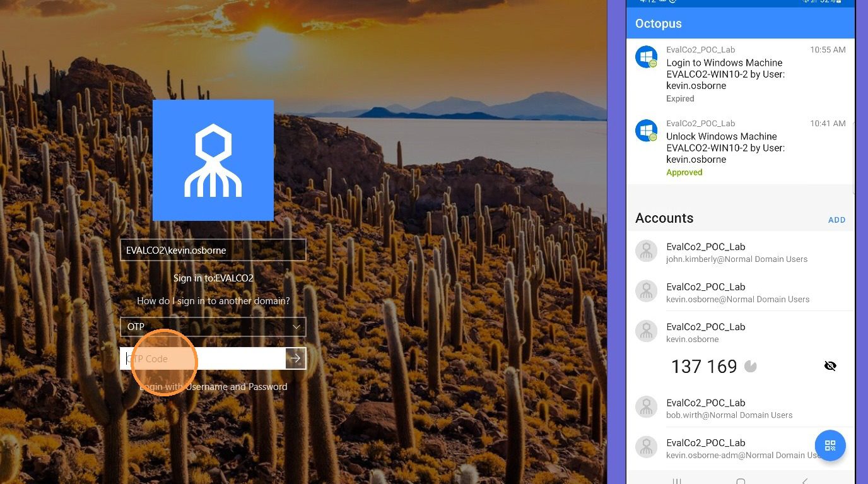Tap the Android home navigation button
Viewport: 868px width, 484px height.
coord(741,481)
